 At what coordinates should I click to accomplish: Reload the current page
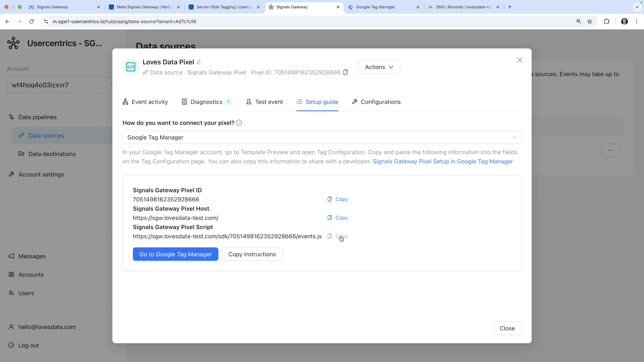(x=32, y=21)
